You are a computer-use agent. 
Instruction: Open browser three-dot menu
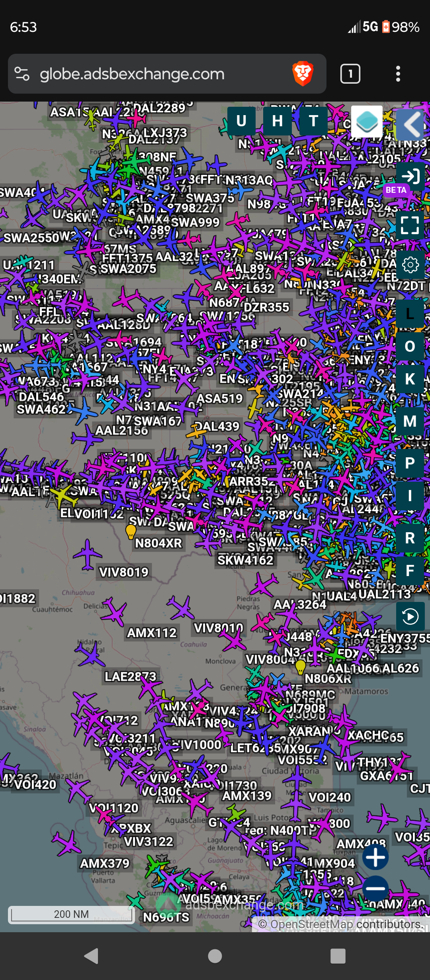pyautogui.click(x=398, y=74)
